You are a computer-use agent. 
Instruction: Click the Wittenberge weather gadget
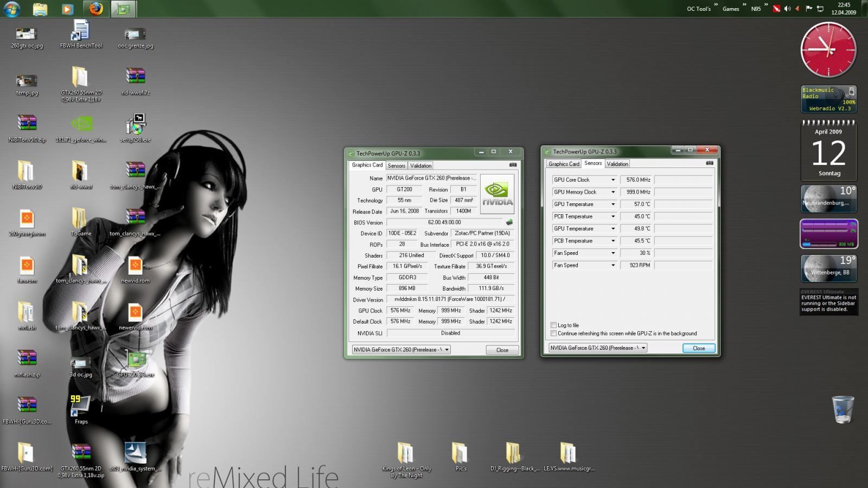point(829,268)
